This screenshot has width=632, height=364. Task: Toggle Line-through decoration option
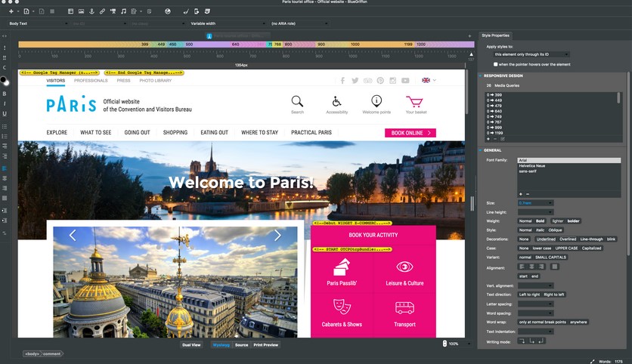coord(591,239)
